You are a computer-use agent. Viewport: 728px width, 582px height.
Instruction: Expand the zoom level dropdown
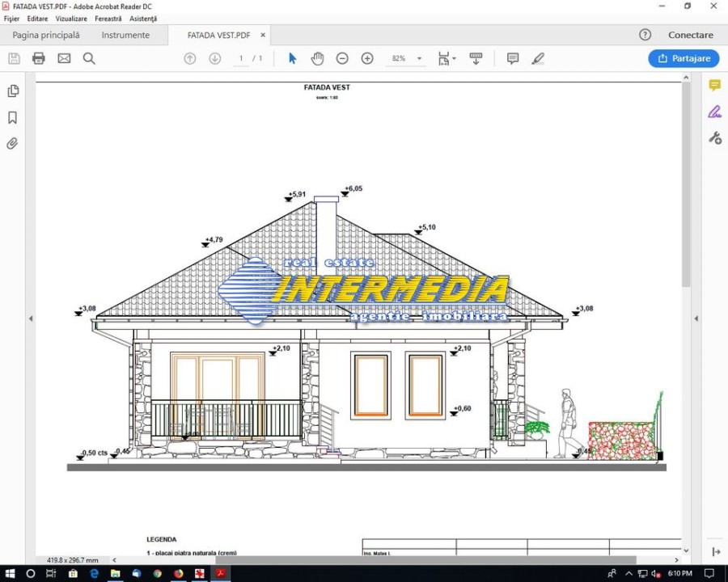[x=419, y=58]
